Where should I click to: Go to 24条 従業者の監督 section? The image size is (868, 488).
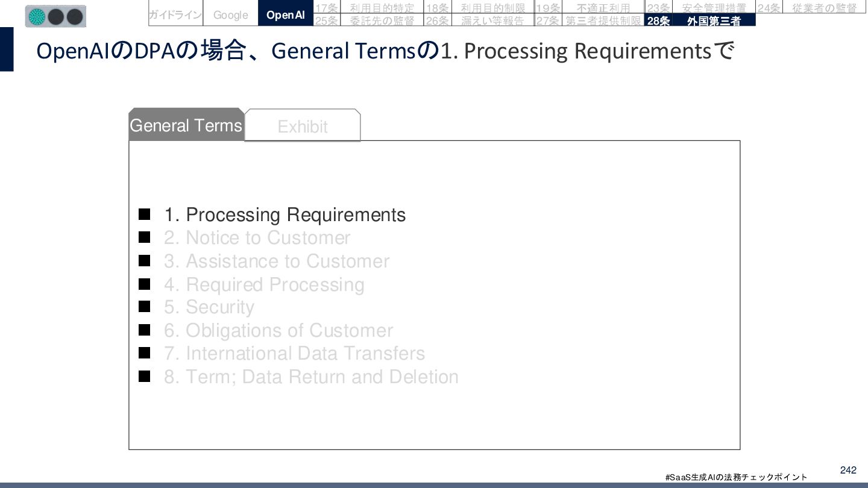click(811, 8)
